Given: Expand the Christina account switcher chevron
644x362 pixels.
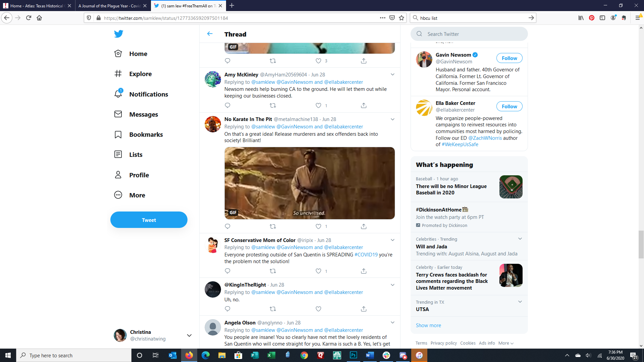Looking at the screenshot, I should [189, 336].
